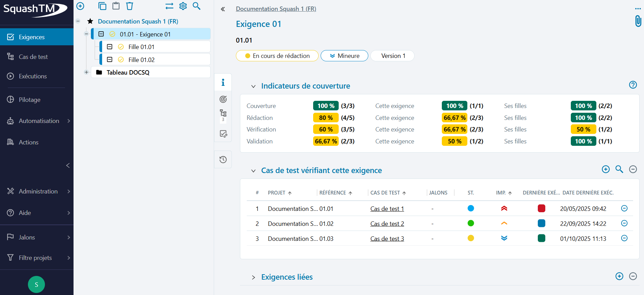Open the Mineure criticality dropdown
This screenshot has width=644, height=295.
click(344, 56)
